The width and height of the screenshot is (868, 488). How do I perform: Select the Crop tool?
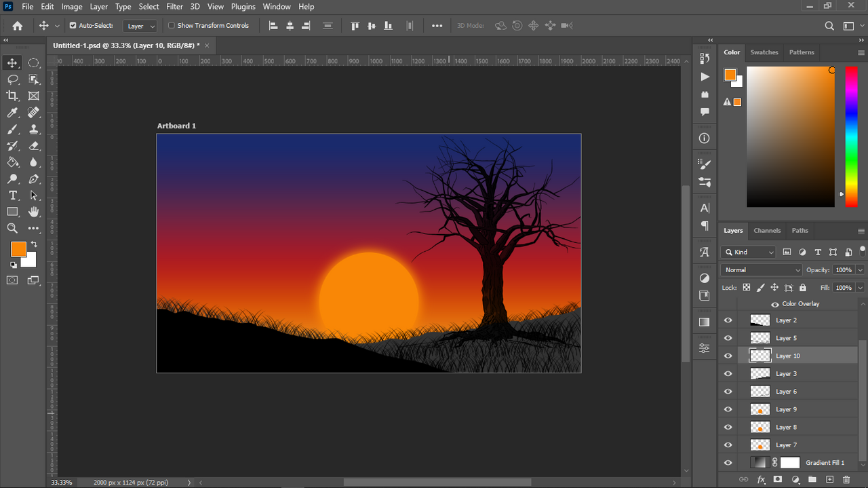pyautogui.click(x=12, y=96)
